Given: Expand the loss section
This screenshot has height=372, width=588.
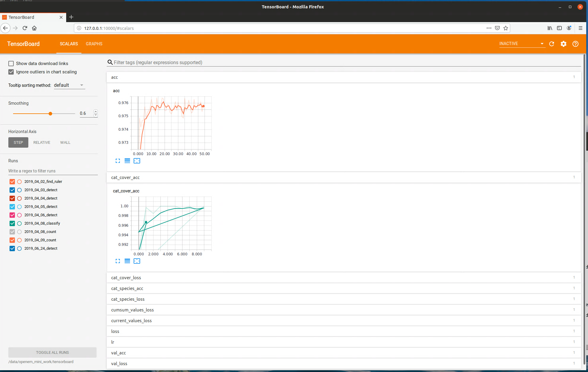Looking at the screenshot, I should [x=344, y=331].
